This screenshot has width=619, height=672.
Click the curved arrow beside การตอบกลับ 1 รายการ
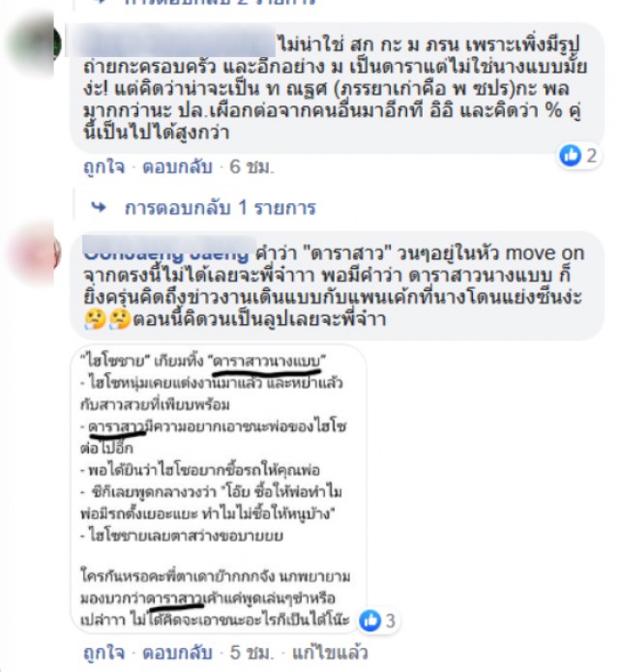[100, 208]
